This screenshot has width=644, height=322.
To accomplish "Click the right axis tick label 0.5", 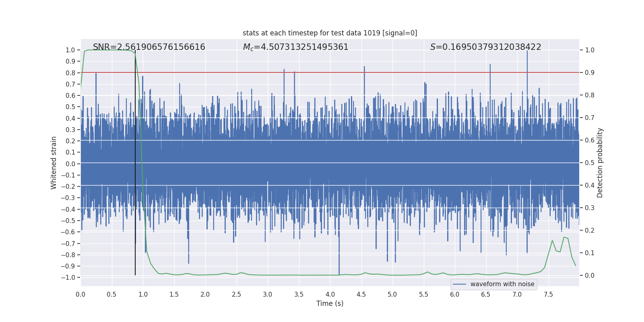I will coord(589,163).
